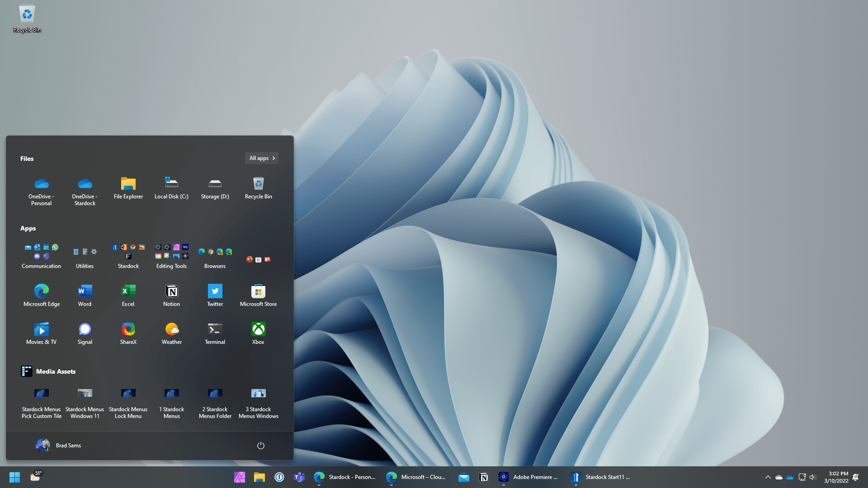Expand Editing Tools folder
The image size is (868, 488).
171,253
